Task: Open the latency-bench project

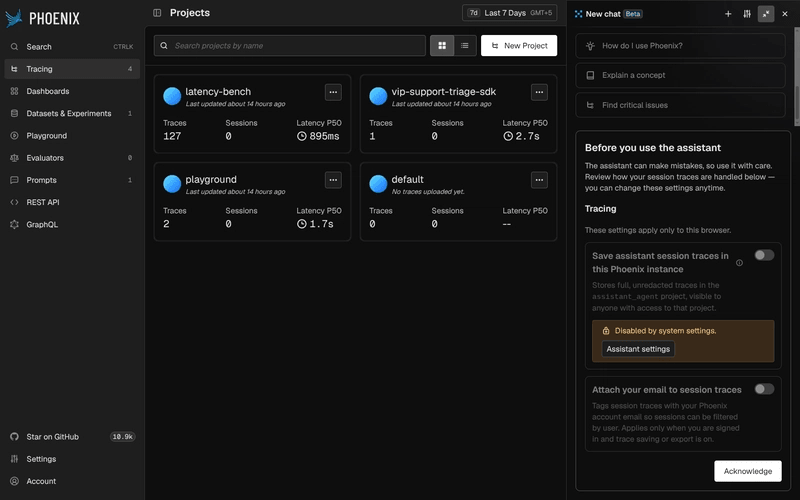Action: click(252, 114)
